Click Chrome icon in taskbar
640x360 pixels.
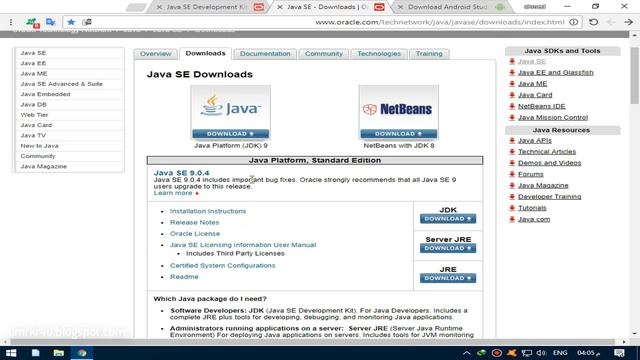[x=82, y=353]
